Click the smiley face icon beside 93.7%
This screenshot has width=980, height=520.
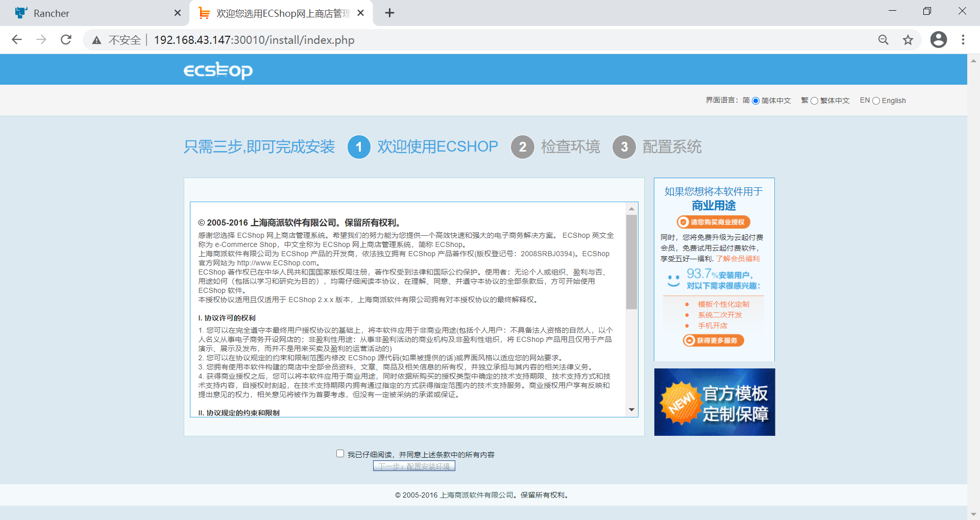(674, 280)
